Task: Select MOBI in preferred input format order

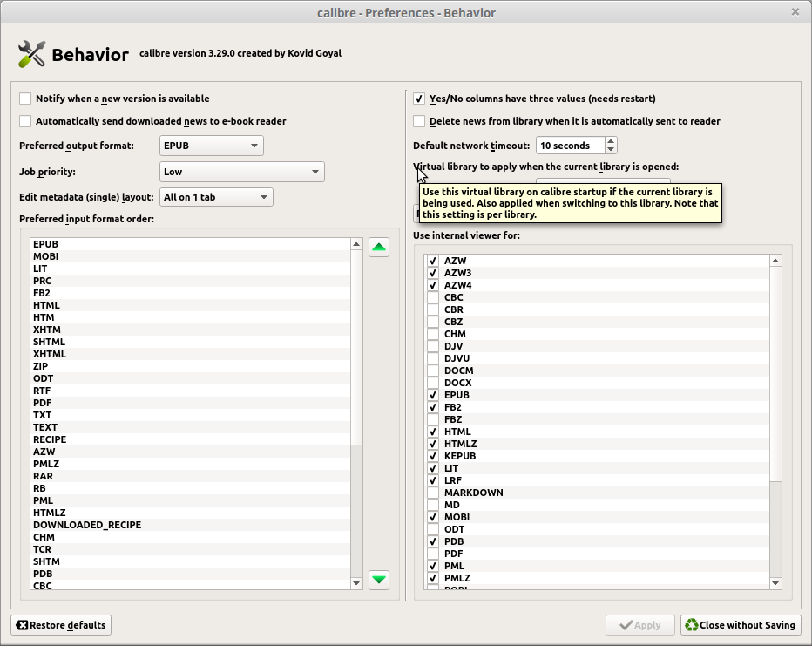Action: [191, 256]
